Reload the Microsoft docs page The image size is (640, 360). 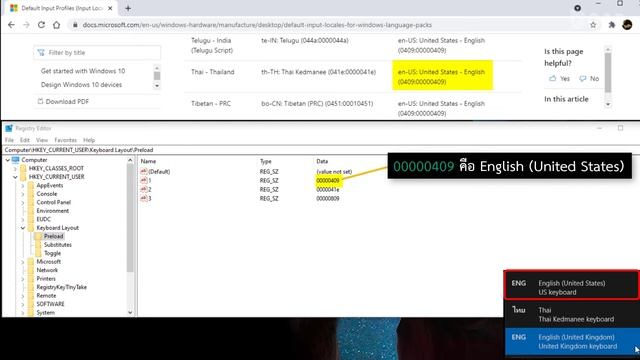(41, 25)
